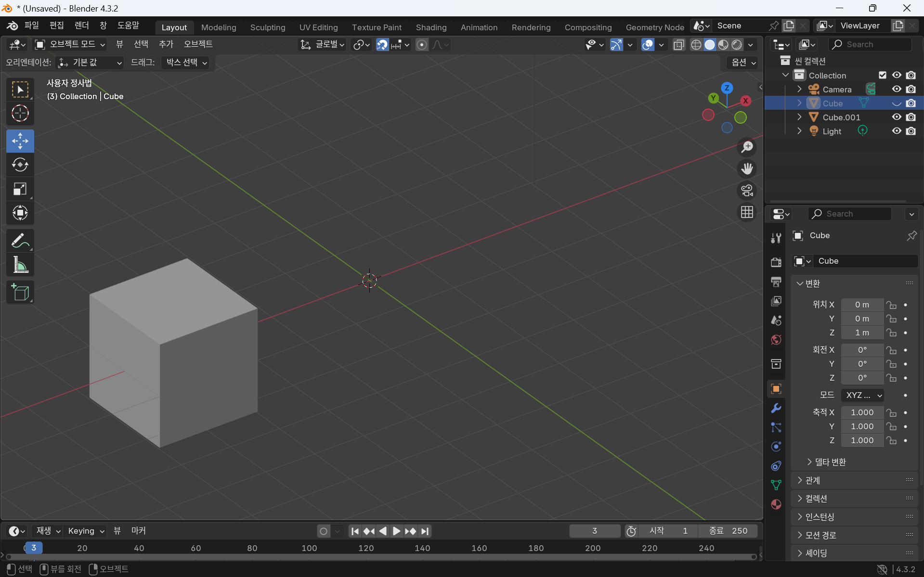
Task: Open the File menu
Action: tap(32, 26)
